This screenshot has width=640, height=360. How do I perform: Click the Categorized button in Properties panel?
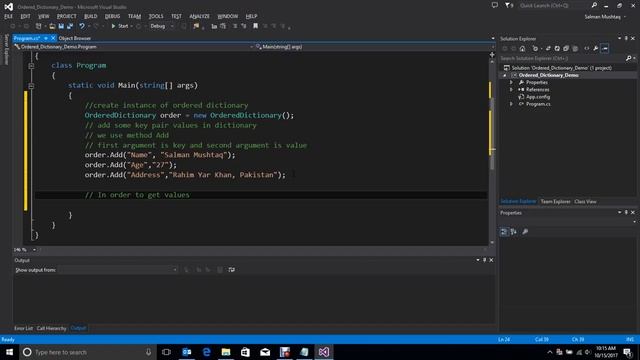(504, 232)
